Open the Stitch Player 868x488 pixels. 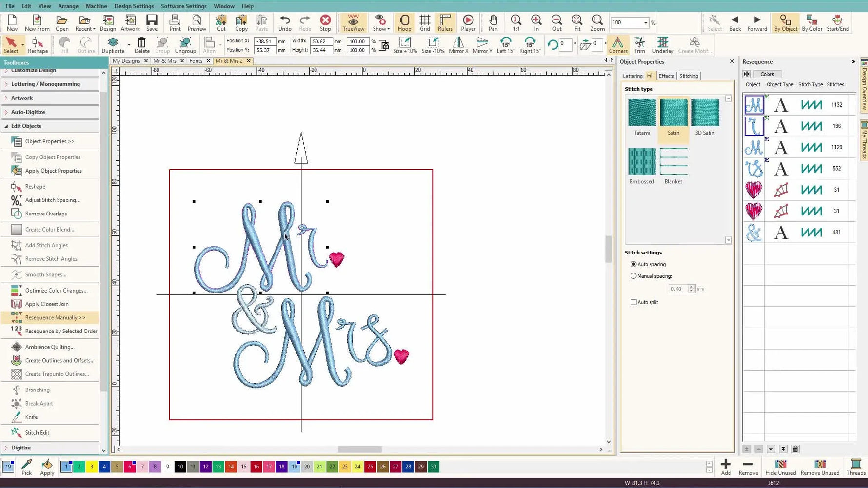[x=467, y=22]
